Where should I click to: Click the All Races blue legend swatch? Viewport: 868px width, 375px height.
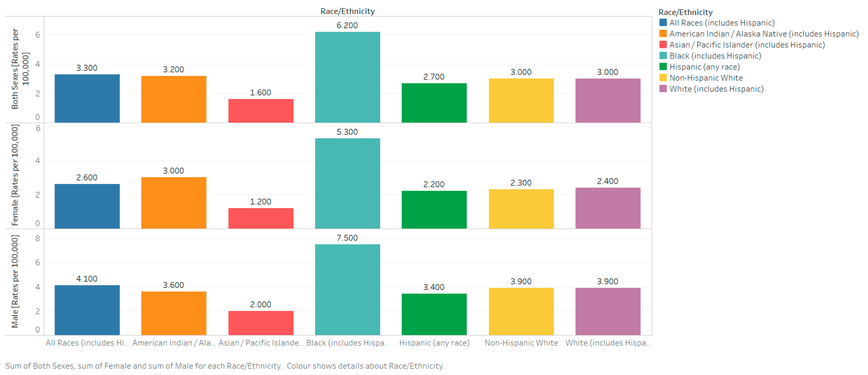[663, 23]
